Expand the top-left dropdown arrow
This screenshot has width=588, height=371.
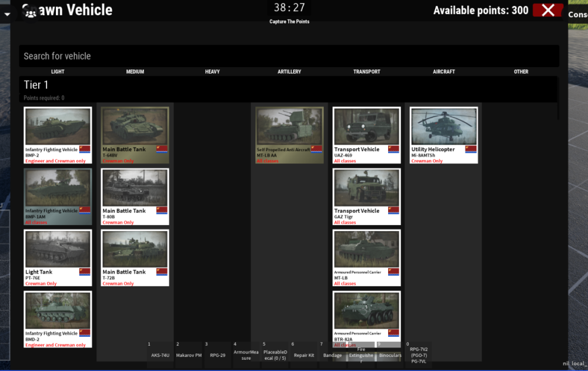tap(7, 14)
